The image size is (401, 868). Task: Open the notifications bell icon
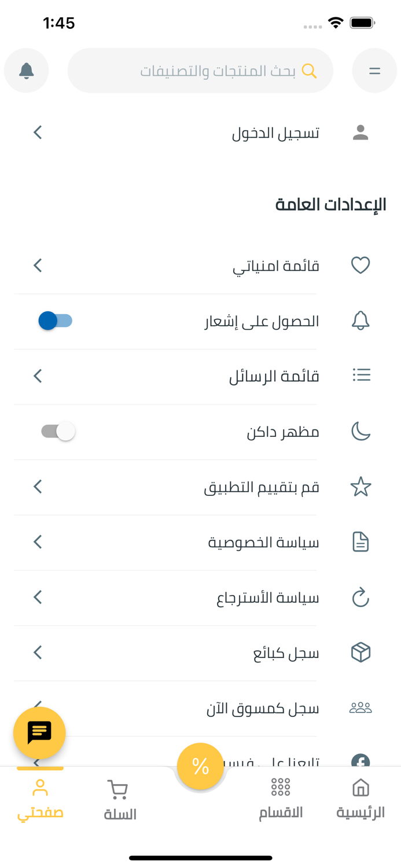(26, 70)
